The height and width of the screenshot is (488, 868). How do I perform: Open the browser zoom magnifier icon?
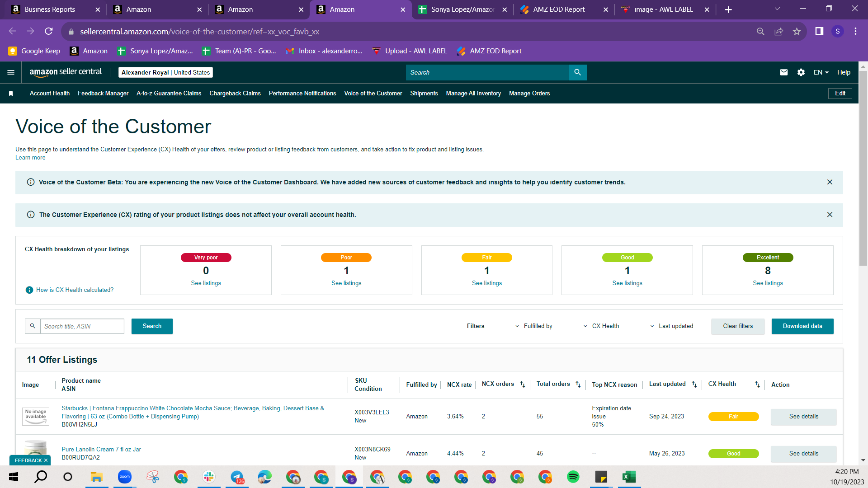coord(760,31)
